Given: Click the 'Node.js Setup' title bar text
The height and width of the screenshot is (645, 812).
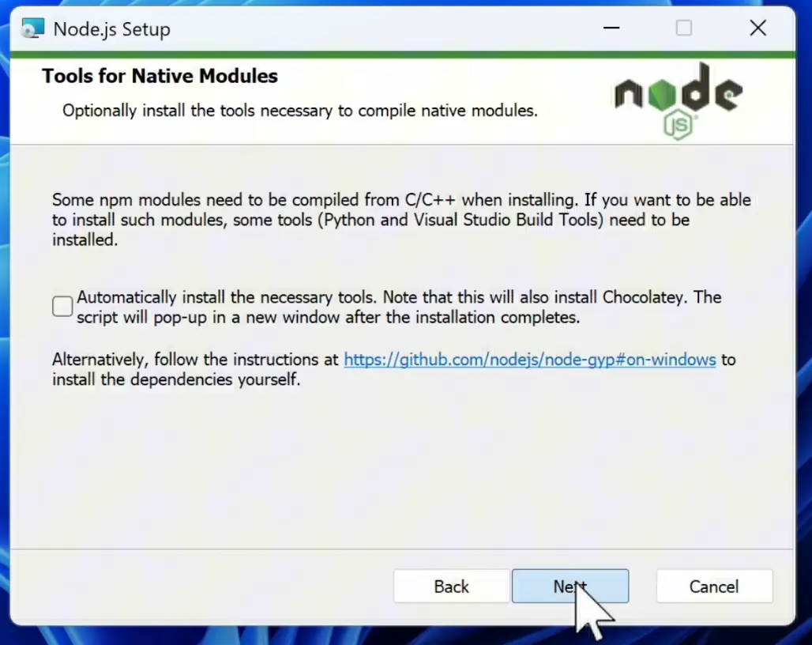Looking at the screenshot, I should tap(112, 29).
